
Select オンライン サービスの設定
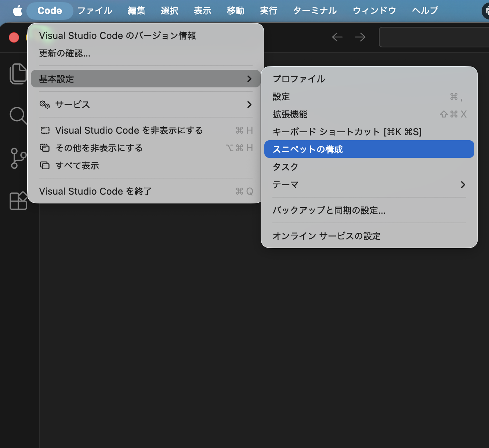(x=326, y=236)
